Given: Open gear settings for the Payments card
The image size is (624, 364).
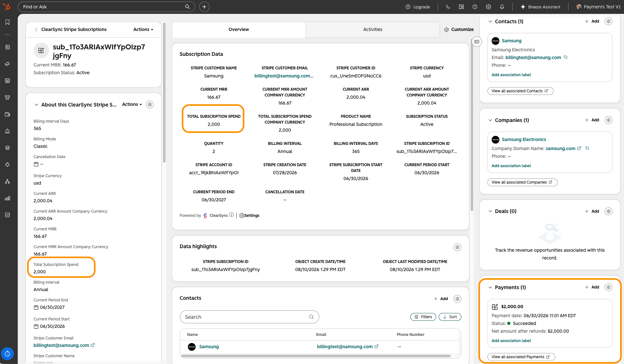Looking at the screenshot, I should 609,287.
